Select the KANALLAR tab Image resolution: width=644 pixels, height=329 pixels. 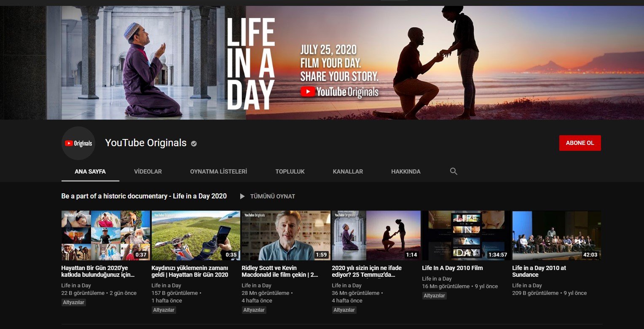pos(348,171)
